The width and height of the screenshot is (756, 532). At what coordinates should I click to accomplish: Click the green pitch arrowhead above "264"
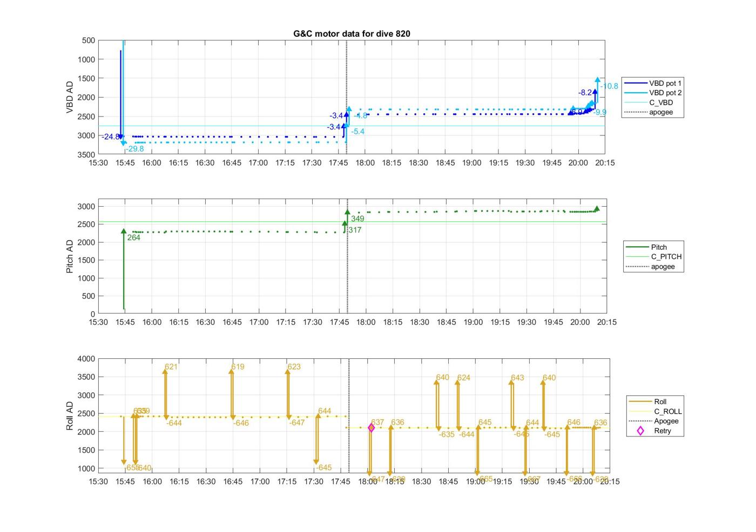(x=124, y=231)
